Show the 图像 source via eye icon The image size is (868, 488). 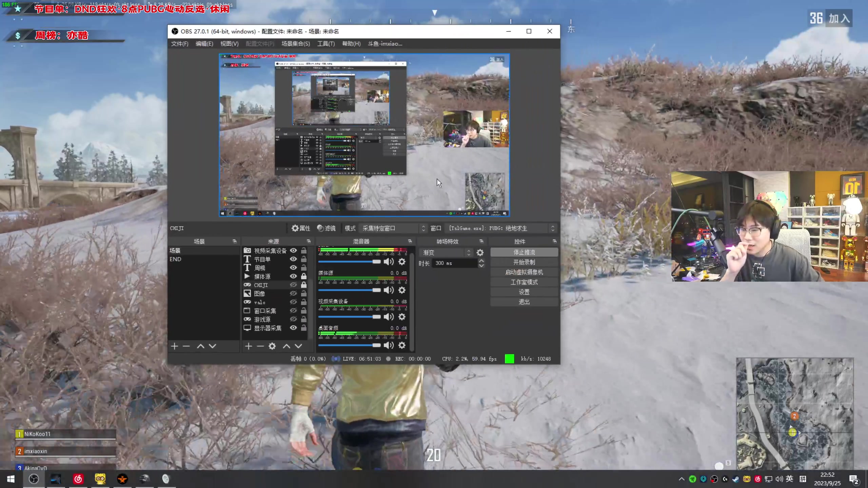[293, 293]
